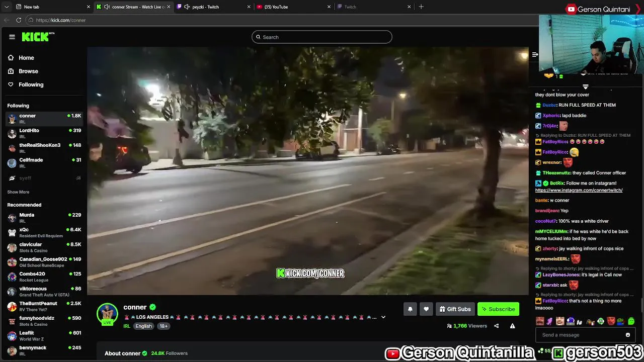644x362 pixels.
Task: Expand the pinned chat message arrow
Action: click(585, 86)
